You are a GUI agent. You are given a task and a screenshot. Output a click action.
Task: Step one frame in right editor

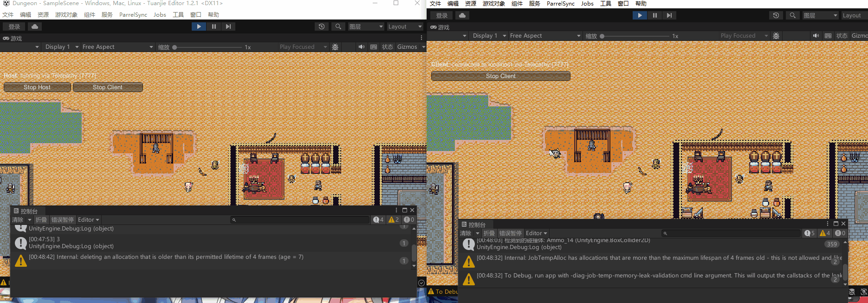[669, 15]
